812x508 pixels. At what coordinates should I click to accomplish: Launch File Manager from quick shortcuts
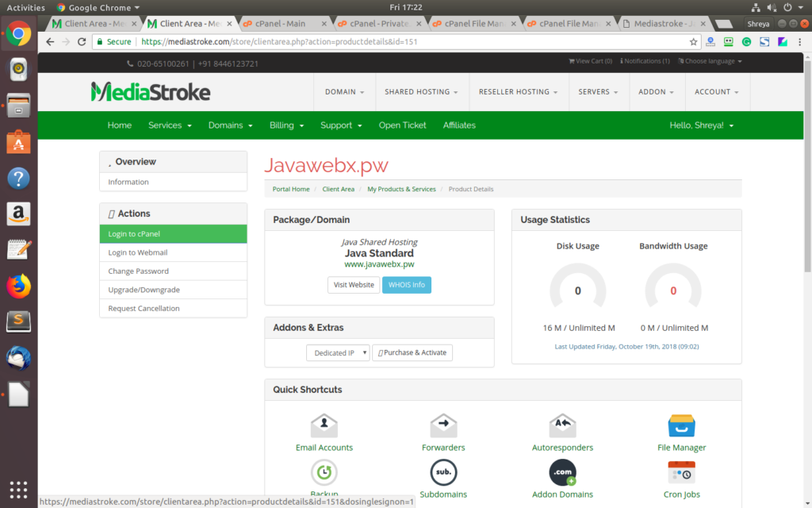click(x=681, y=426)
